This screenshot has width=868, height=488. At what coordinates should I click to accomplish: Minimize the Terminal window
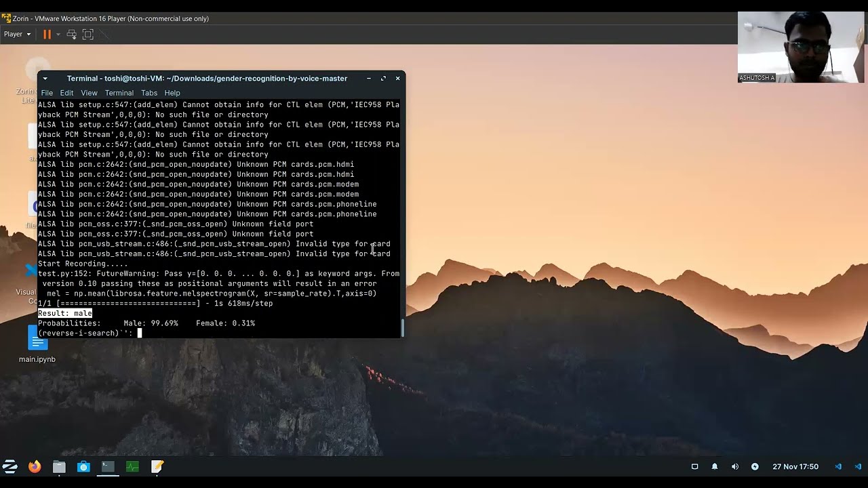click(x=368, y=79)
